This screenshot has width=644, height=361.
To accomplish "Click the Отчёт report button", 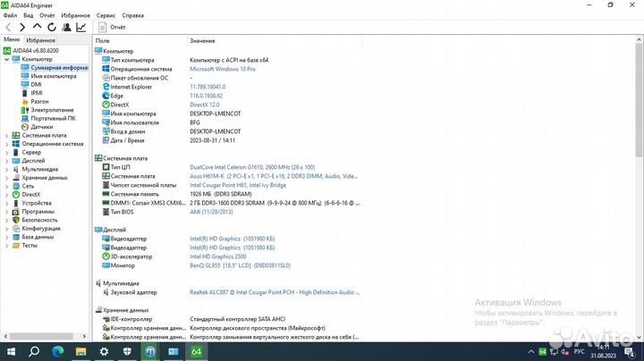I will [112, 27].
